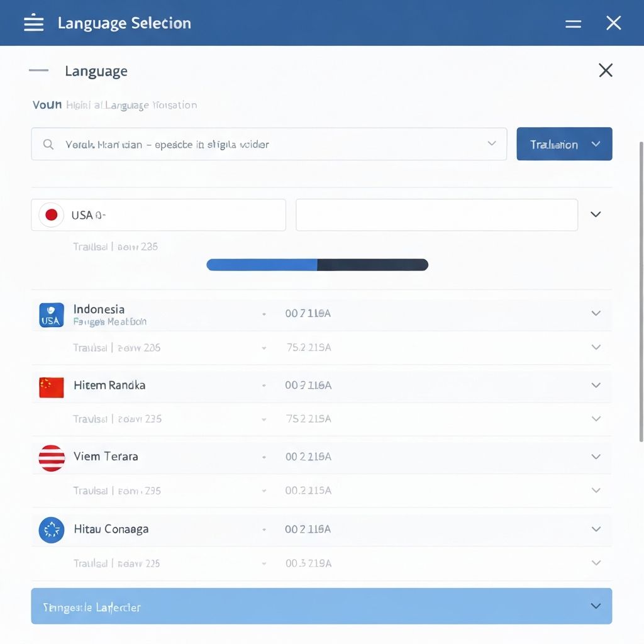Expand the Indonesia row chevron

(596, 313)
